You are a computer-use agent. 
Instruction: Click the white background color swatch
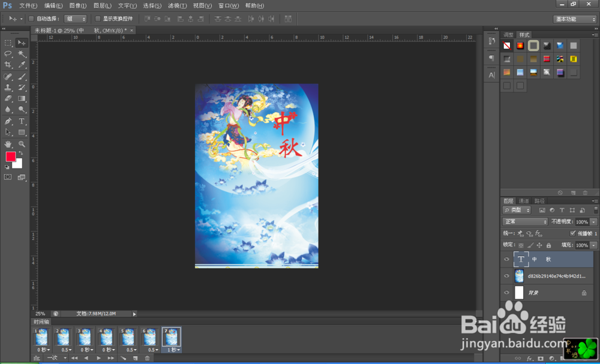click(x=19, y=164)
